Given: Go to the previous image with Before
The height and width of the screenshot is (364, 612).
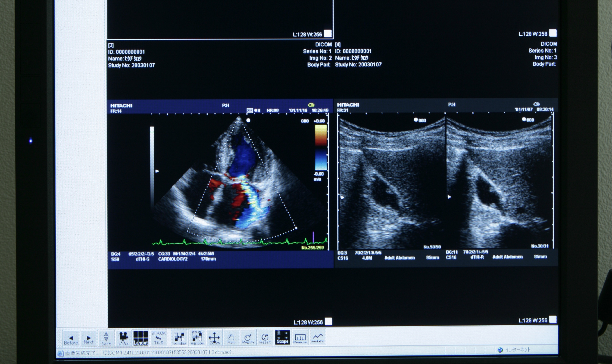Looking at the screenshot, I should pyautogui.click(x=71, y=338).
